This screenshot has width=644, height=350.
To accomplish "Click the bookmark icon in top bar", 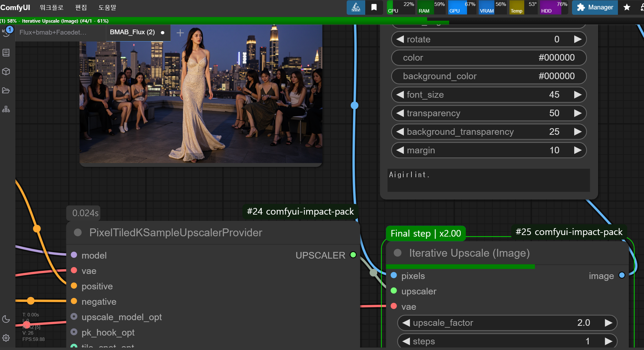I will pos(374,7).
